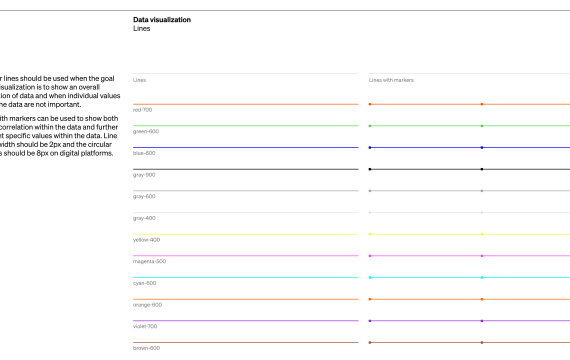
Task: Click the gray-400 label
Action: [x=144, y=218]
